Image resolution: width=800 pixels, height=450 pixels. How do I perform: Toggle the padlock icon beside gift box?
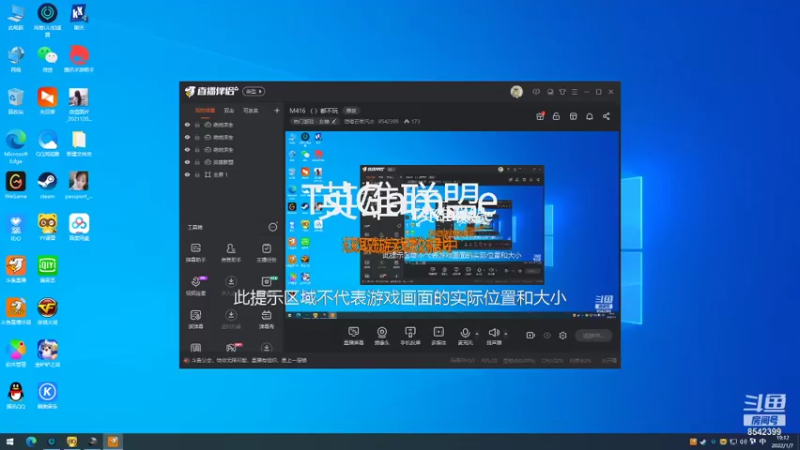[556, 116]
